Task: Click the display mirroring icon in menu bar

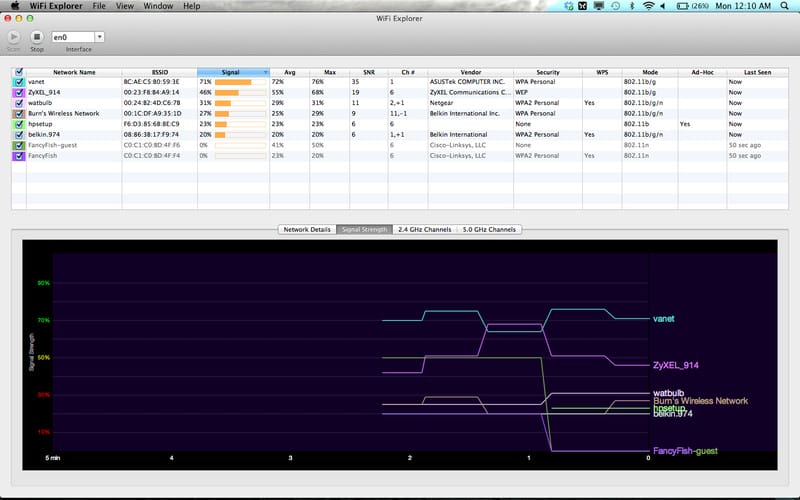Action: click(x=599, y=6)
